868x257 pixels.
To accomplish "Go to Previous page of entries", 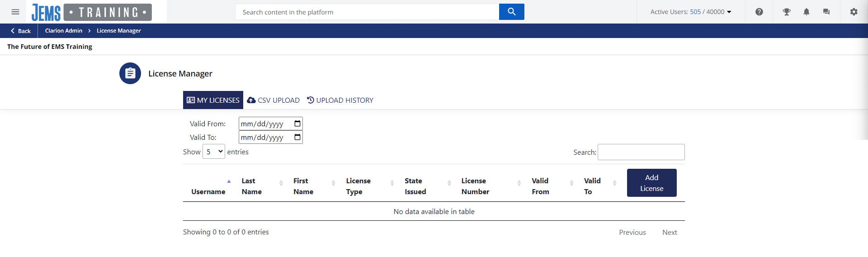I will (632, 232).
